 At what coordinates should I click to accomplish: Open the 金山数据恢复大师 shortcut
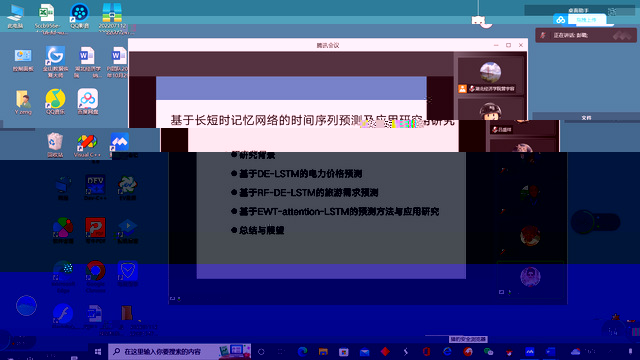pos(56,61)
